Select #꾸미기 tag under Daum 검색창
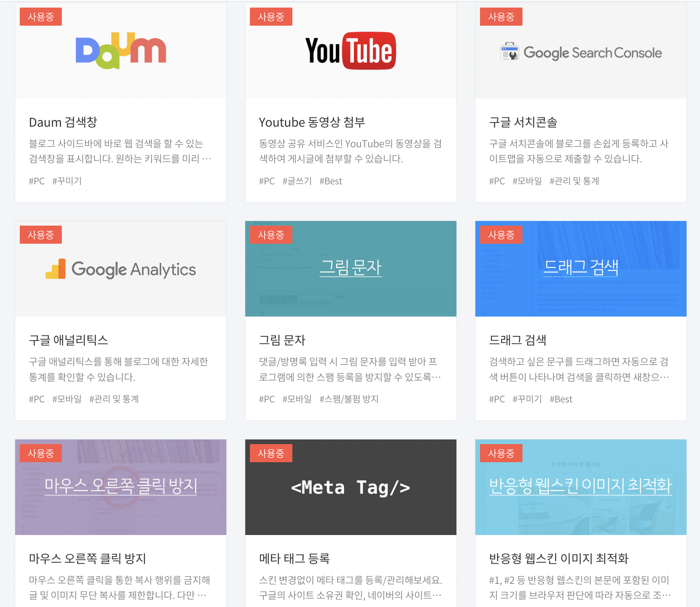The width and height of the screenshot is (700, 607). tap(67, 181)
